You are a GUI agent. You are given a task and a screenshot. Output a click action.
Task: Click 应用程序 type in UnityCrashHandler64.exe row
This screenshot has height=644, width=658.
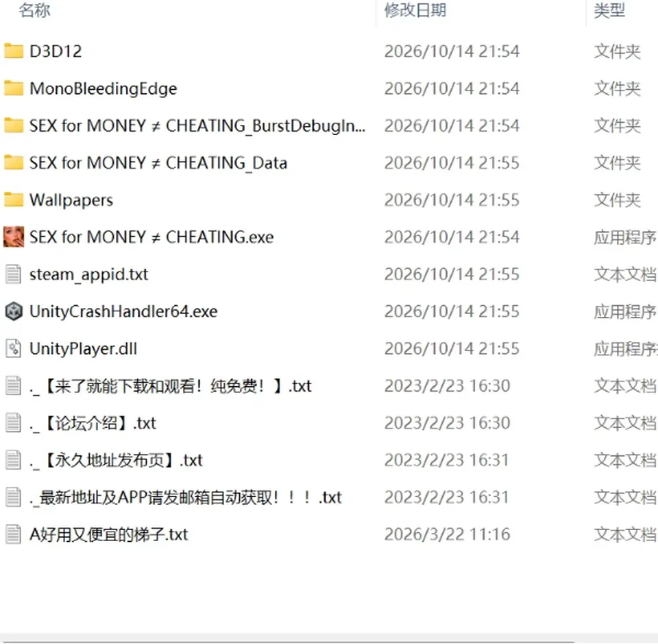point(625,311)
